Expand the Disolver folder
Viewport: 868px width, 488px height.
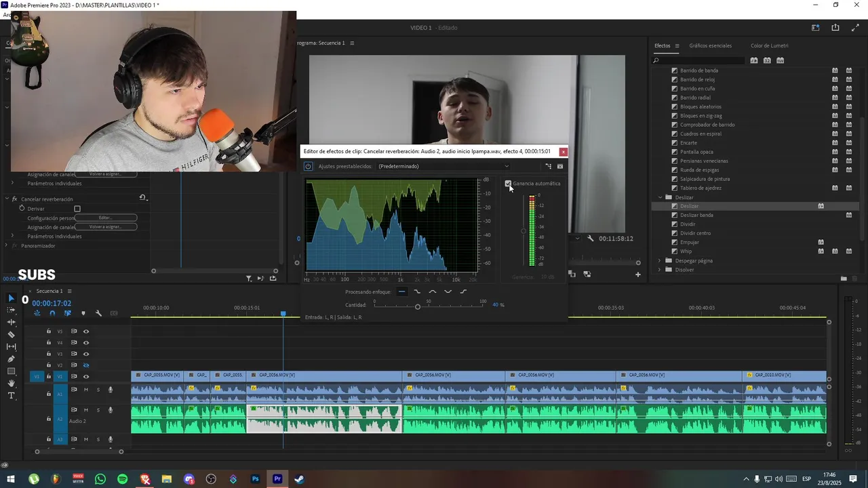pyautogui.click(x=660, y=270)
